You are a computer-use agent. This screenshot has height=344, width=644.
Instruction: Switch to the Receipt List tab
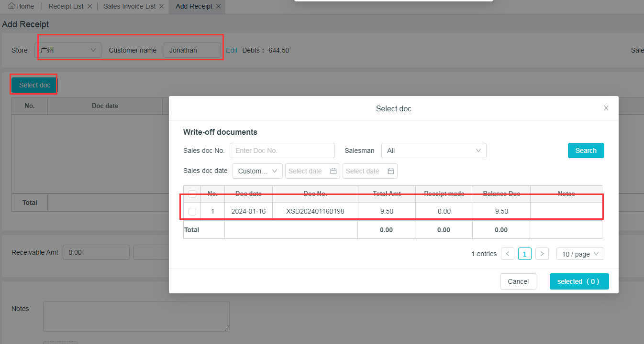66,7
